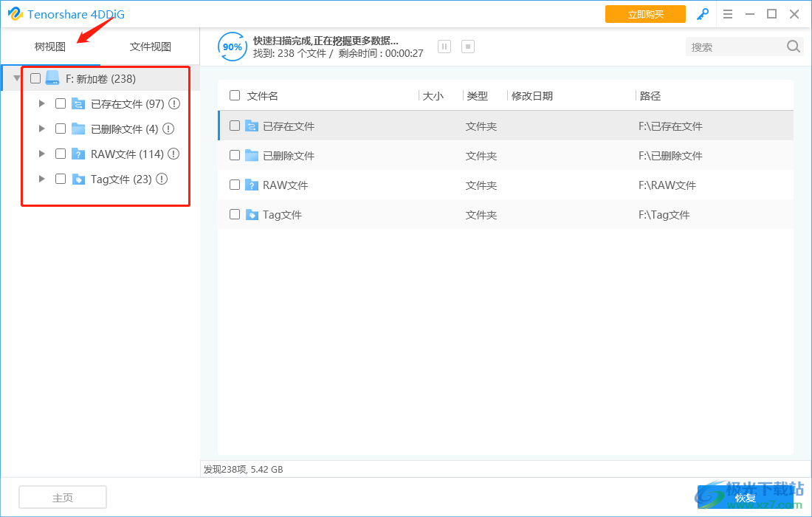The height and width of the screenshot is (517, 812).
Task: Check the Tag文件 row checkbox in list
Action: pos(235,214)
